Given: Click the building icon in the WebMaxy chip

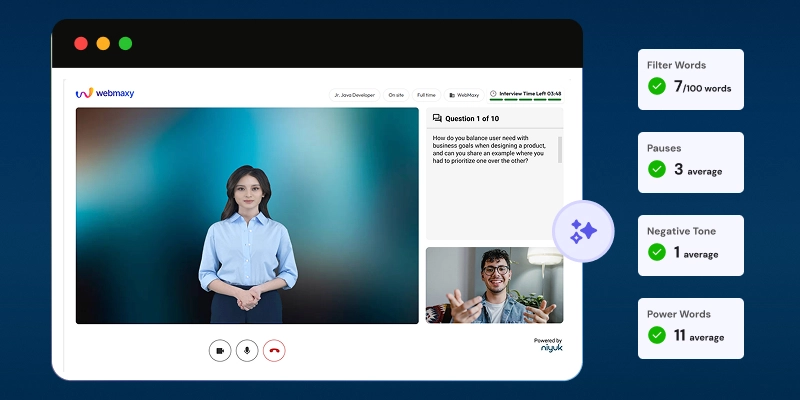Looking at the screenshot, I should 452,95.
